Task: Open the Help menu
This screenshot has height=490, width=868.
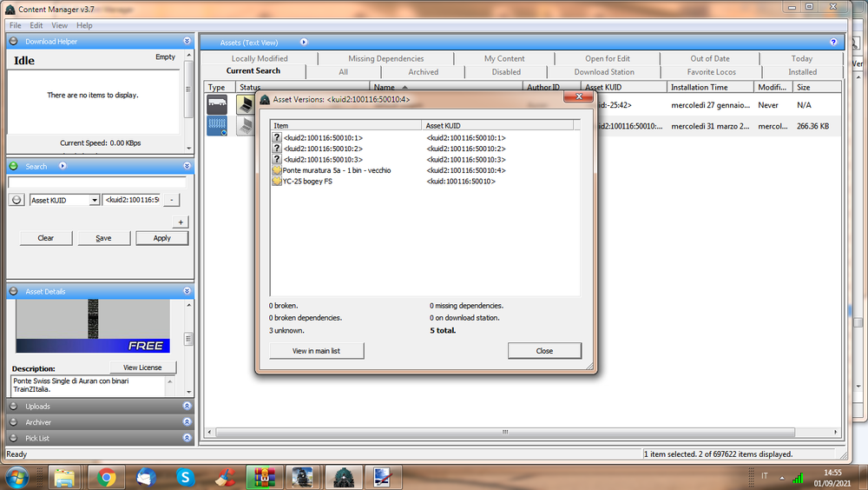Action: coord(84,25)
